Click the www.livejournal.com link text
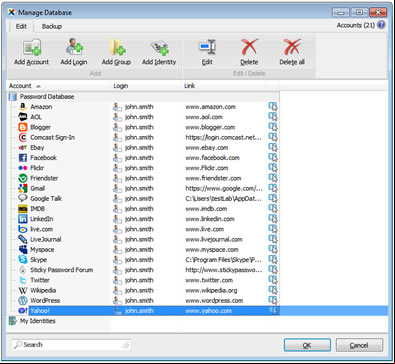This screenshot has width=395, height=364. coord(214,239)
